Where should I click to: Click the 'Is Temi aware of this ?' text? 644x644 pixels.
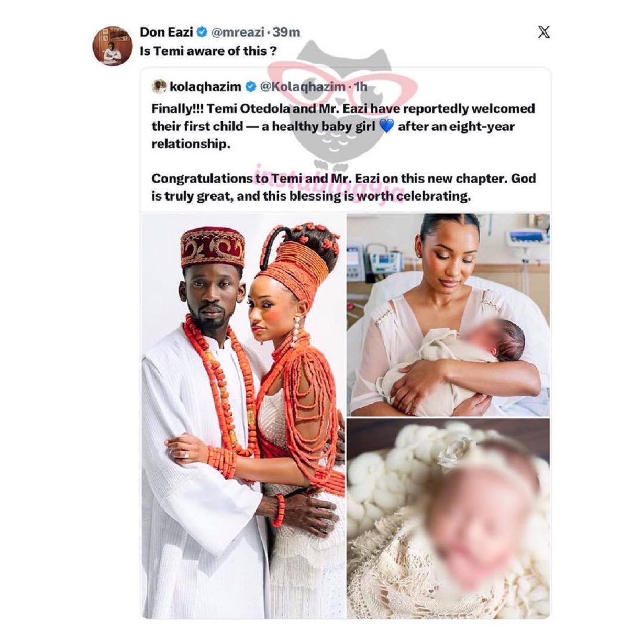pyautogui.click(x=208, y=51)
